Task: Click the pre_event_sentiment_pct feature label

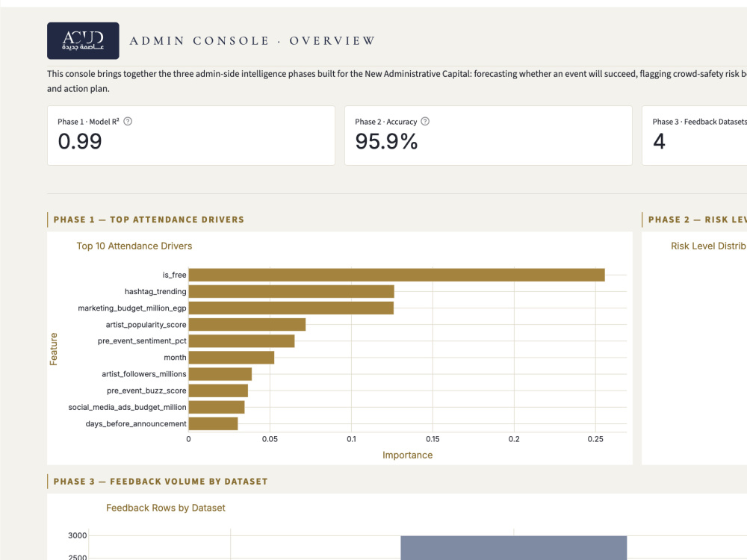Action: (x=142, y=341)
